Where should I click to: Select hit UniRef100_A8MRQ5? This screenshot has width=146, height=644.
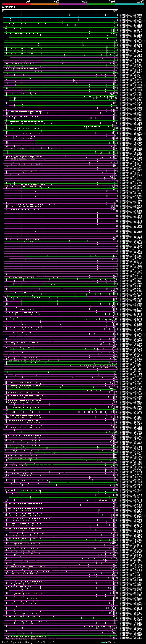(x=131, y=93)
